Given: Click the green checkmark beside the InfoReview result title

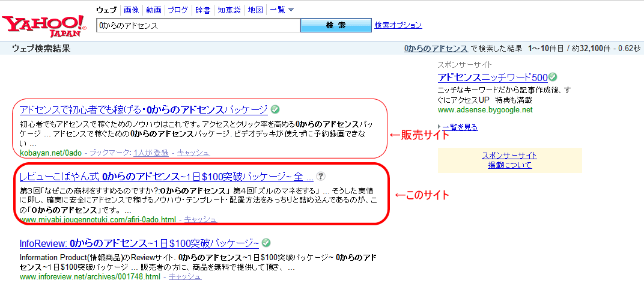Looking at the screenshot, I should 266,243.
